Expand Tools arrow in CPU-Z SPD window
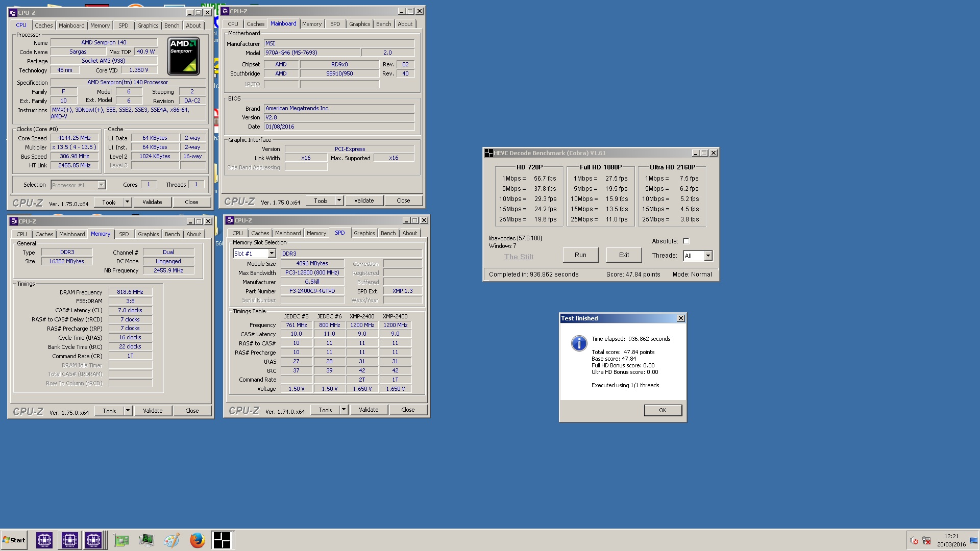 click(344, 410)
